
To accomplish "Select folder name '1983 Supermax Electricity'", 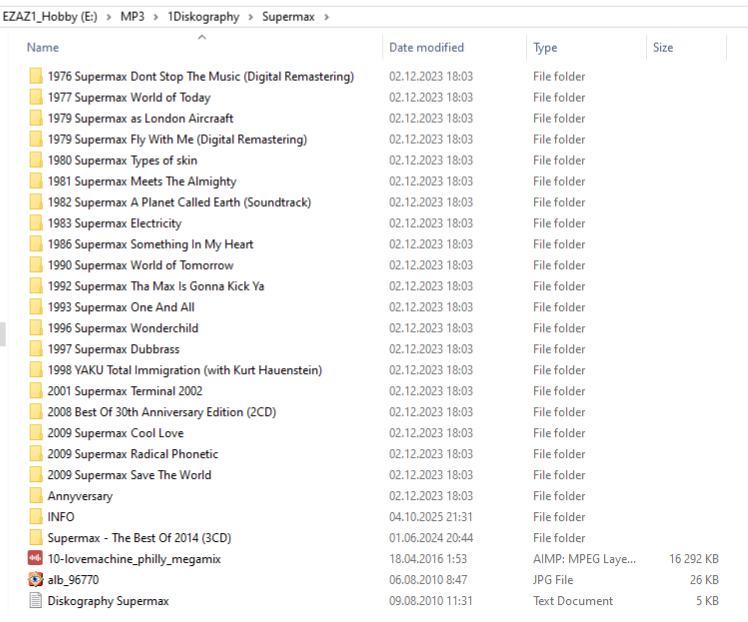I will tap(115, 223).
